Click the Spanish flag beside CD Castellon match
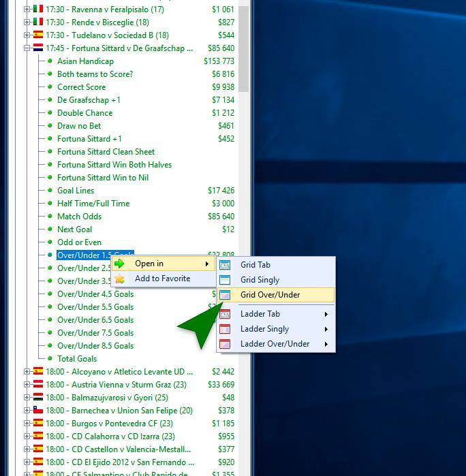Screen dimensions: 466x476 pyautogui.click(x=38, y=449)
